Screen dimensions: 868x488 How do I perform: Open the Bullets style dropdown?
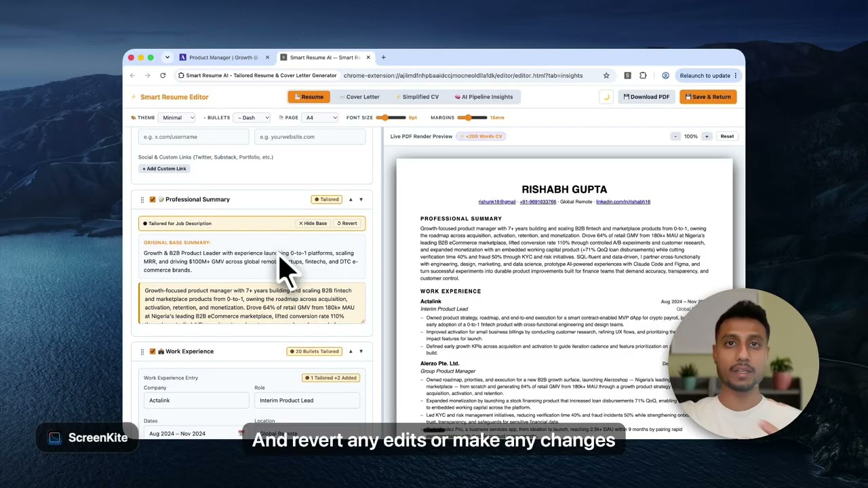pyautogui.click(x=252, y=117)
